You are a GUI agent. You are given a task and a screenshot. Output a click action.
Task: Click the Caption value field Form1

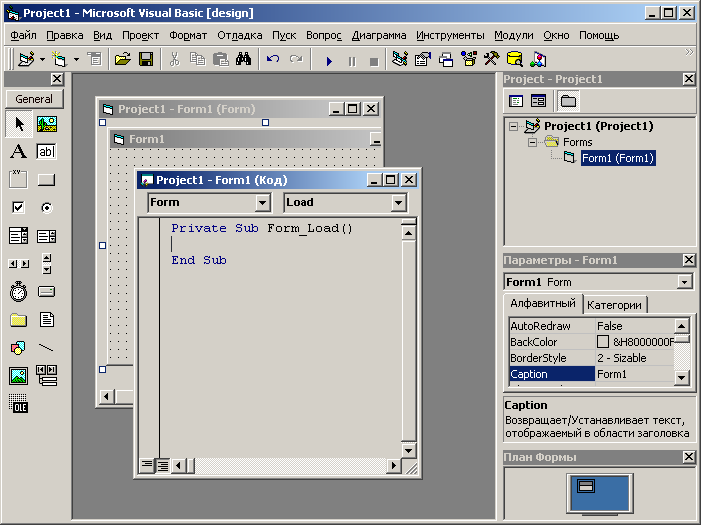click(x=632, y=374)
